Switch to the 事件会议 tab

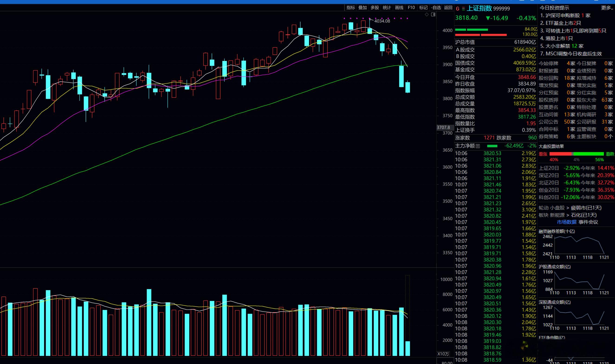pos(588,222)
